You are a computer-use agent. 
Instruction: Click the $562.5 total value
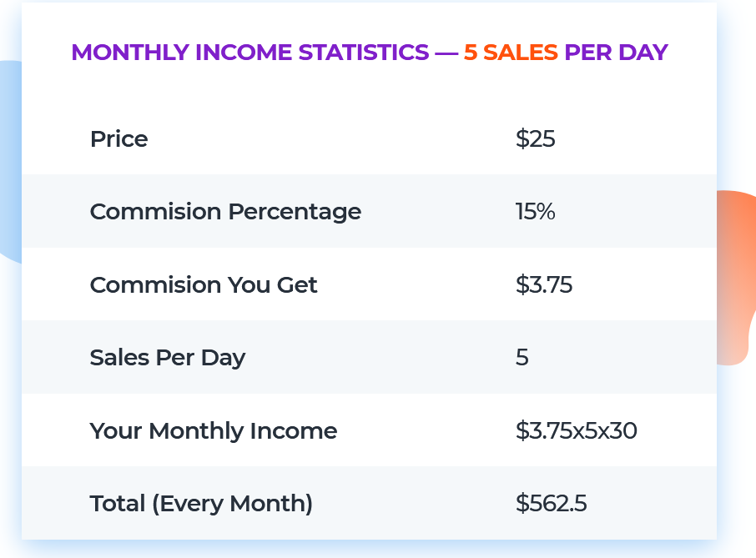click(551, 504)
